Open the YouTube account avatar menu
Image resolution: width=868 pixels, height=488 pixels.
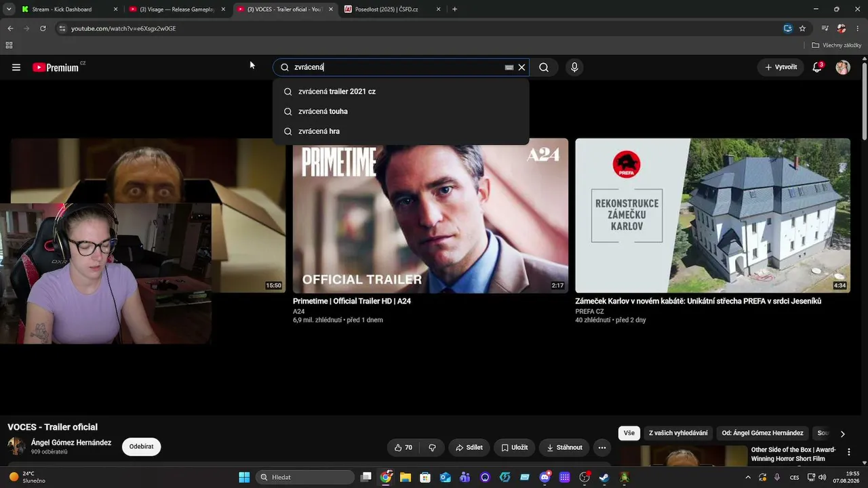(843, 67)
